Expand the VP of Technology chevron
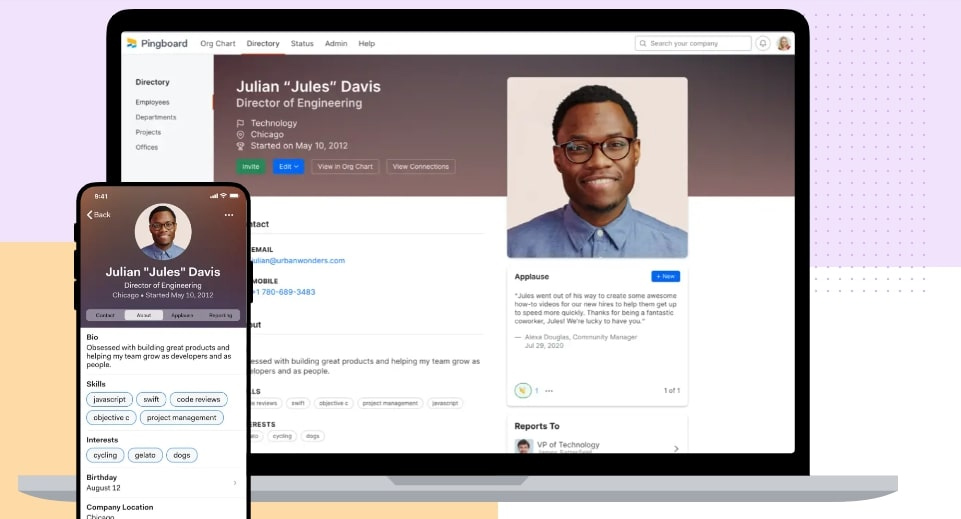The width and height of the screenshot is (961, 519). 676,449
